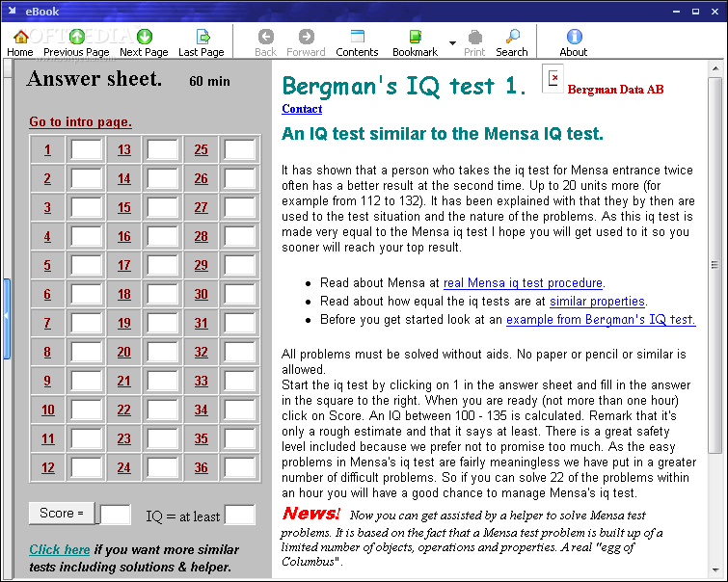The width and height of the screenshot is (728, 582).
Task: Click answer box for problem 35
Action: (x=239, y=438)
